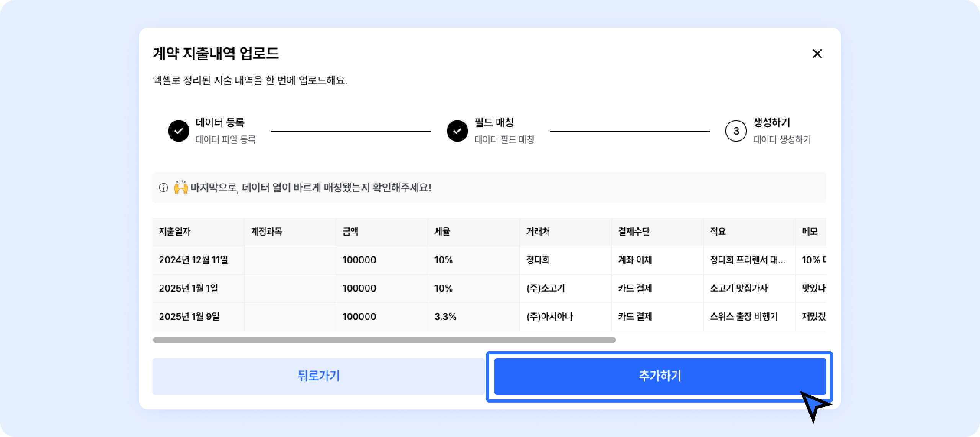Click the 추가하기 button

[x=660, y=376]
